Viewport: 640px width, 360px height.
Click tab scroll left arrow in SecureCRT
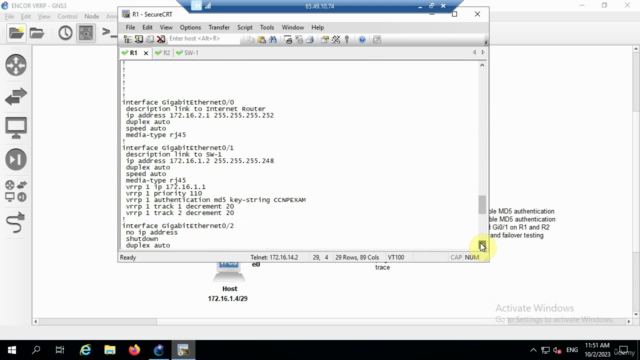pos(474,52)
